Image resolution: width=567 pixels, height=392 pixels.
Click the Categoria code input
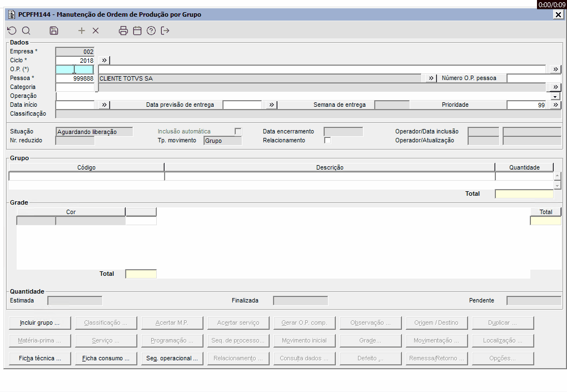(75, 87)
